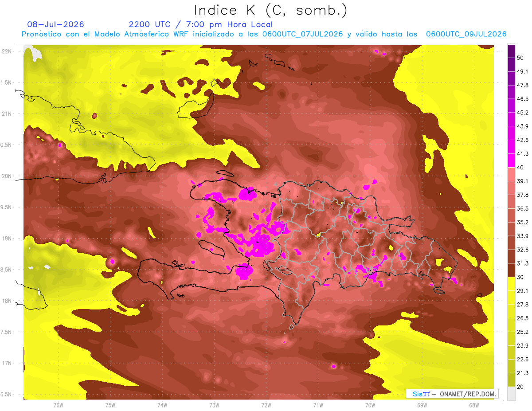
Task: Pick the light gray swatch below 20
Action: tap(511, 394)
